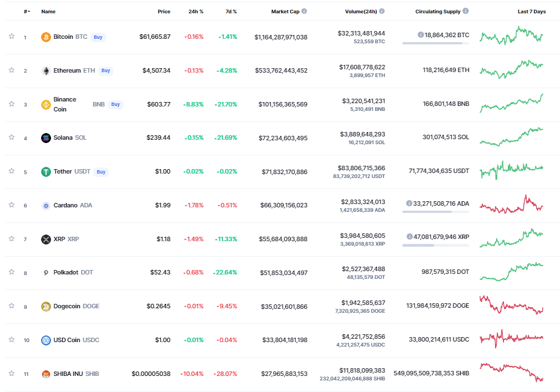The width and height of the screenshot is (560, 392).
Task: Click the Bitcoin coin logo icon
Action: [x=46, y=37]
